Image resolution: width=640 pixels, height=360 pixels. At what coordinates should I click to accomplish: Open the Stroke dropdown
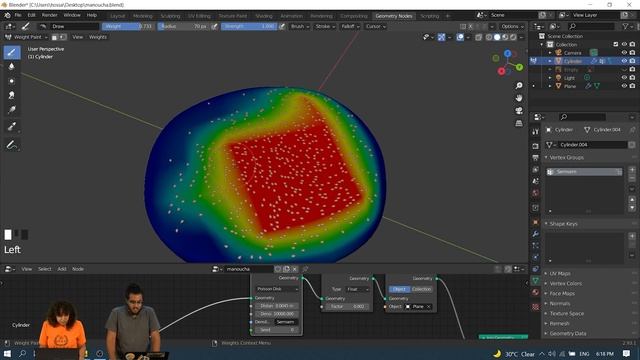click(x=325, y=26)
